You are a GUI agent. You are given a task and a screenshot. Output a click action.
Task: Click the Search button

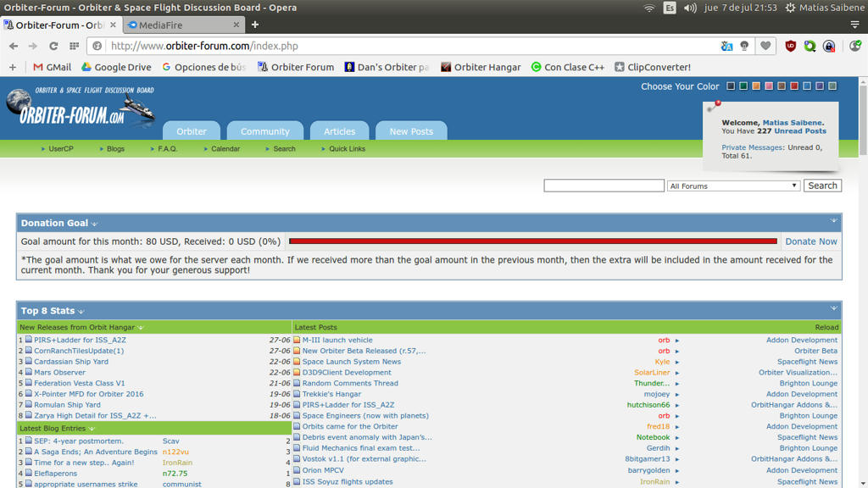822,186
